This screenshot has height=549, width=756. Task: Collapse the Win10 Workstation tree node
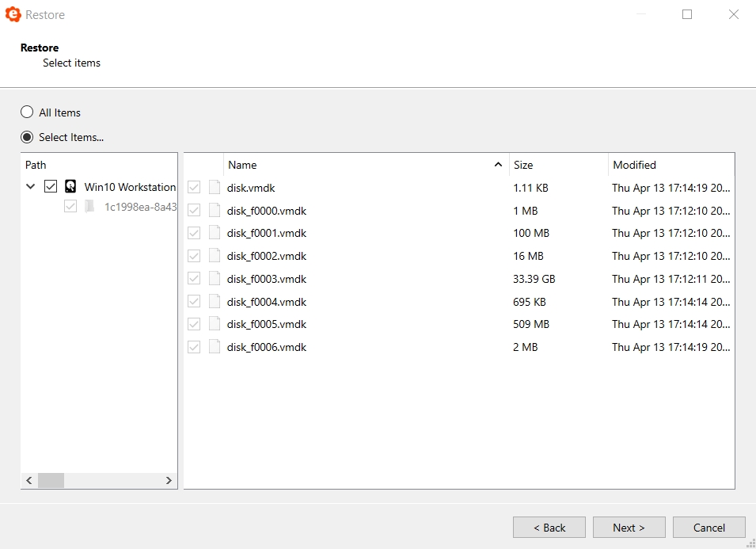point(30,186)
